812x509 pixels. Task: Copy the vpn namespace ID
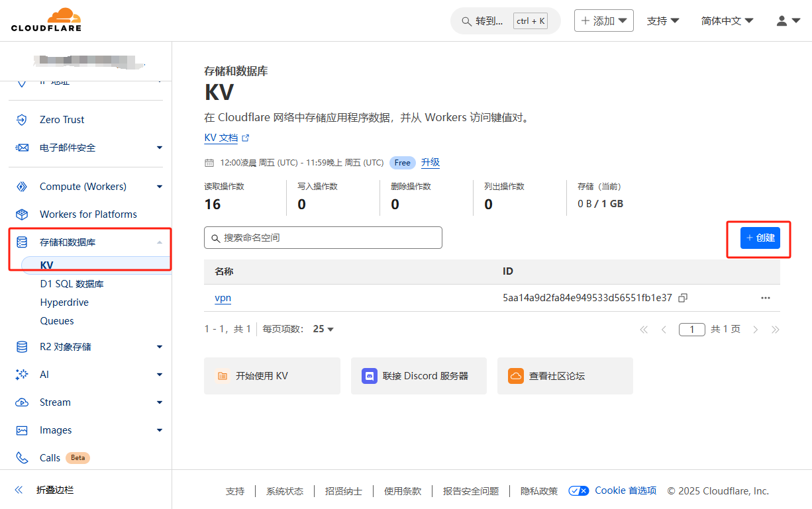coord(683,298)
